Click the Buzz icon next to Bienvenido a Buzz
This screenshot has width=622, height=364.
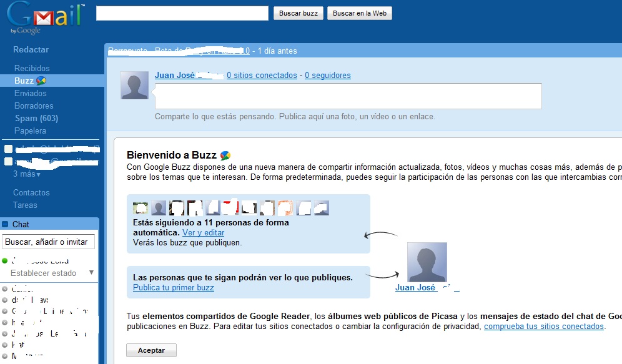pos(225,155)
